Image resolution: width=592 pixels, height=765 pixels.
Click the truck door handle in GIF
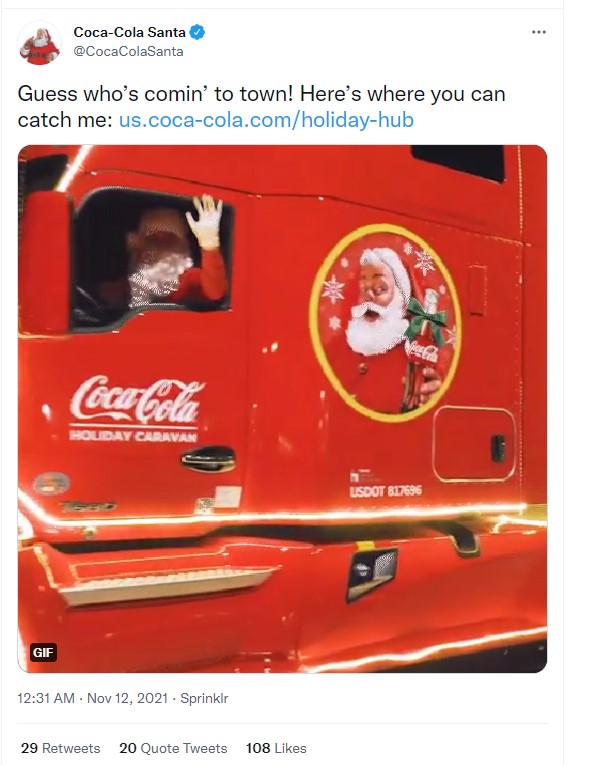[208, 459]
